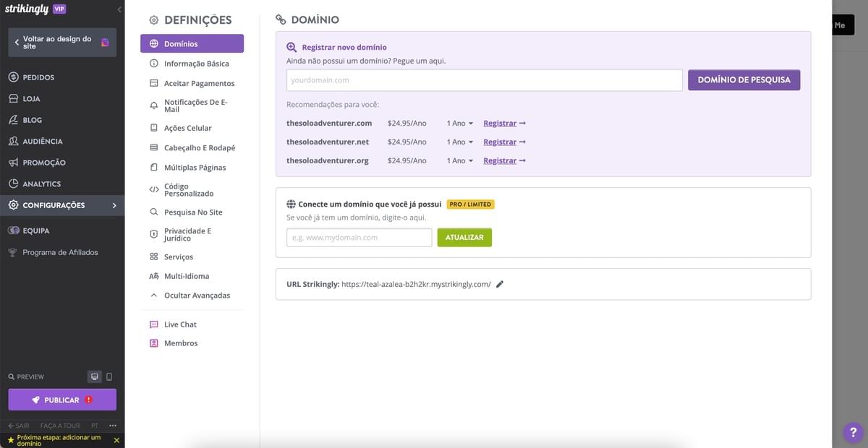Focus the yourdomain.com search field
Viewport: 868px width, 448px height.
coord(485,80)
